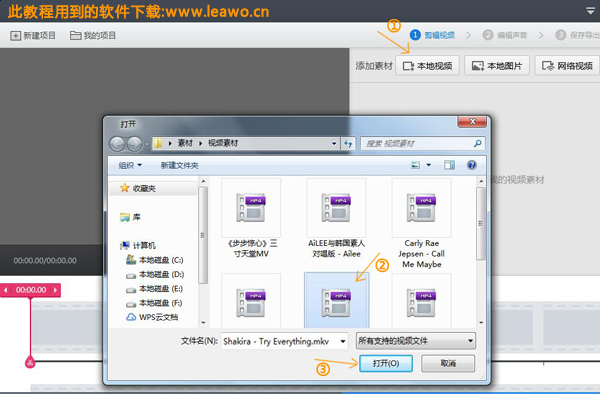The image size is (600, 394).
Task: Open 我的项目 folder icon
Action: pyautogui.click(x=75, y=36)
